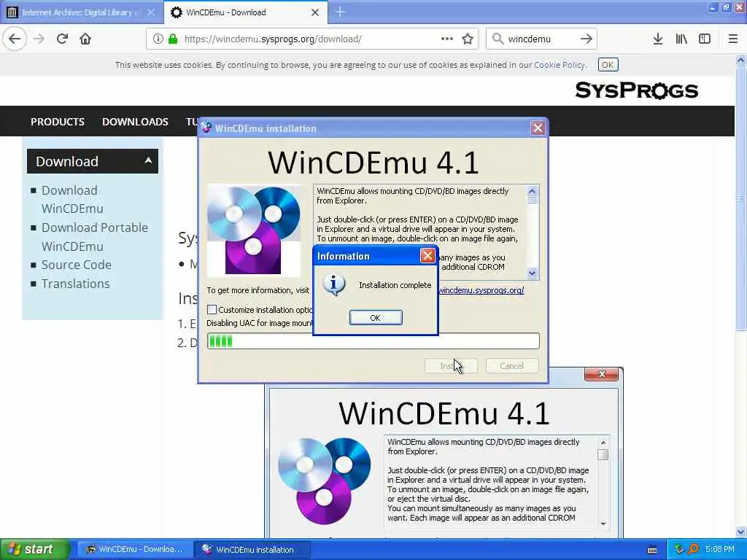Open the Translations sidebar link
747x560 pixels.
pyautogui.click(x=75, y=284)
